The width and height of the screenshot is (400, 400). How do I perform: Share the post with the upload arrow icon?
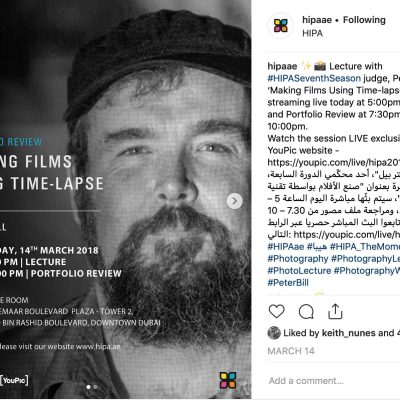(x=335, y=311)
